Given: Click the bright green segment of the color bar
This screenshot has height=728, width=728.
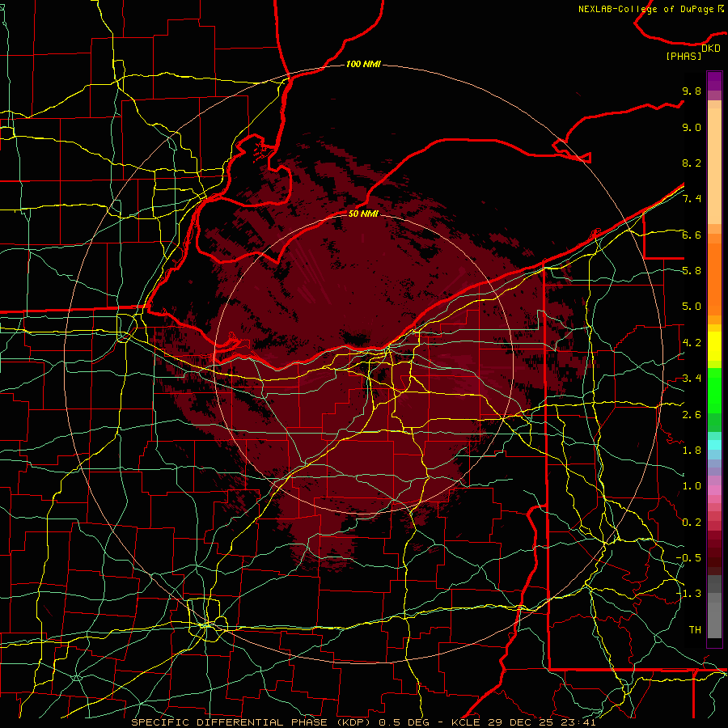Looking at the screenshot, I should (x=714, y=391).
